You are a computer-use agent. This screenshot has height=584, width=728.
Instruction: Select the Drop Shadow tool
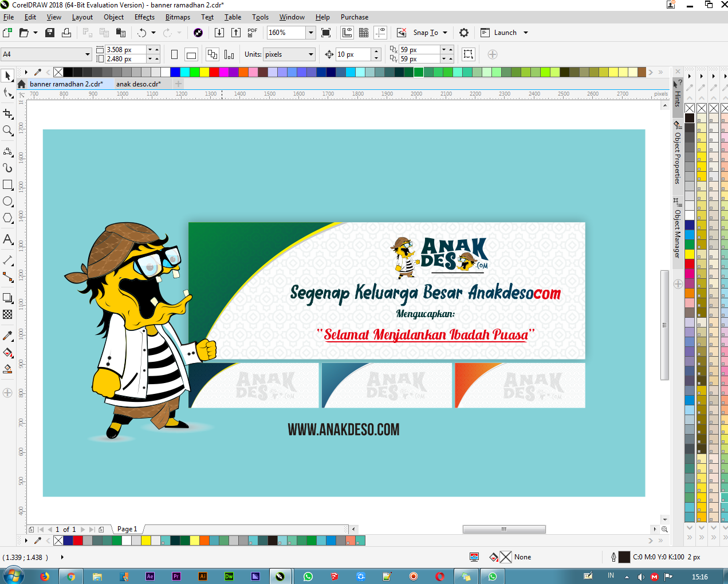coord(7,298)
